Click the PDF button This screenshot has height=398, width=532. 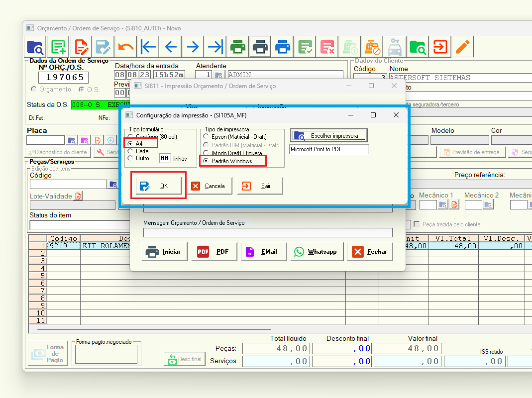coord(214,252)
